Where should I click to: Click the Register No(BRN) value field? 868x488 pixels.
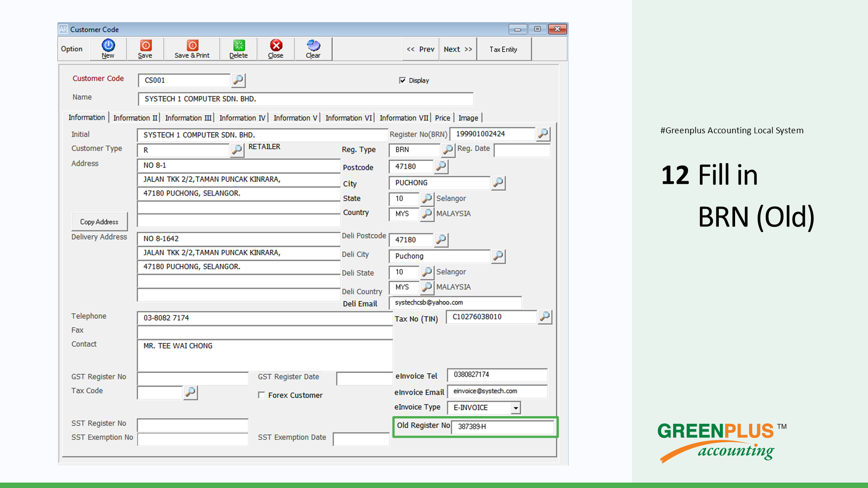[492, 134]
